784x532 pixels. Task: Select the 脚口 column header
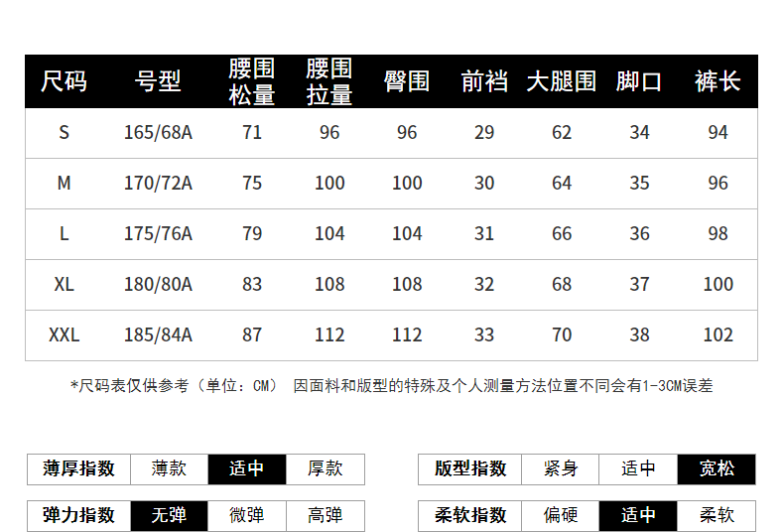point(639,81)
